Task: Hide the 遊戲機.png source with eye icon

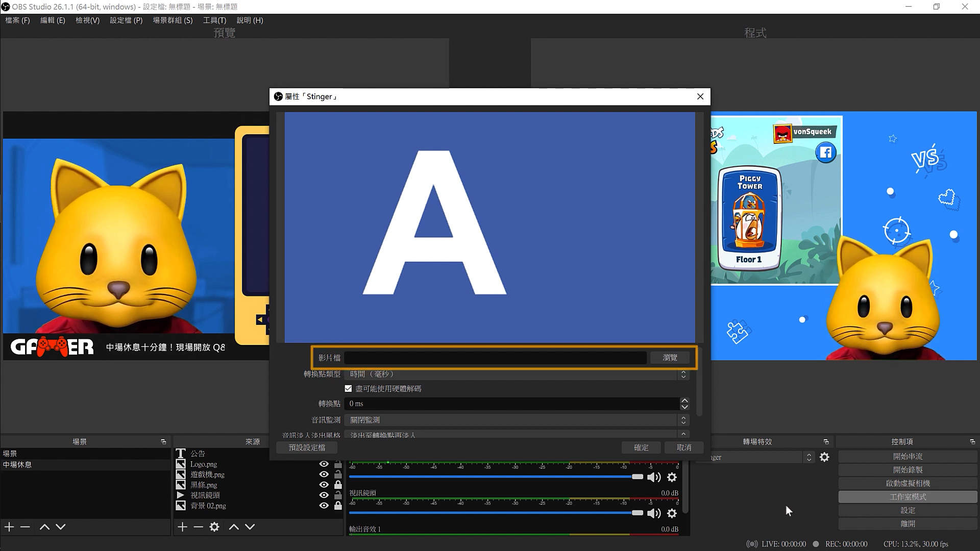Action: 324,474
